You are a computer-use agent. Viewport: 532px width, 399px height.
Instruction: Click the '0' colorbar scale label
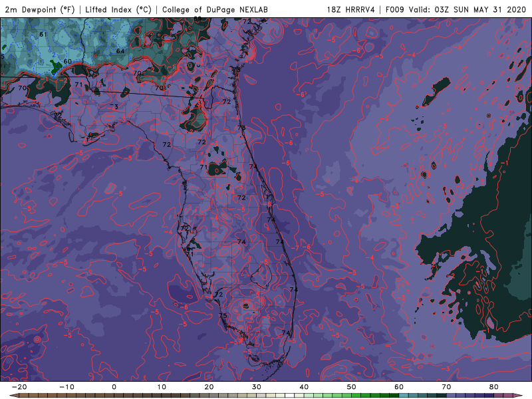114,387
